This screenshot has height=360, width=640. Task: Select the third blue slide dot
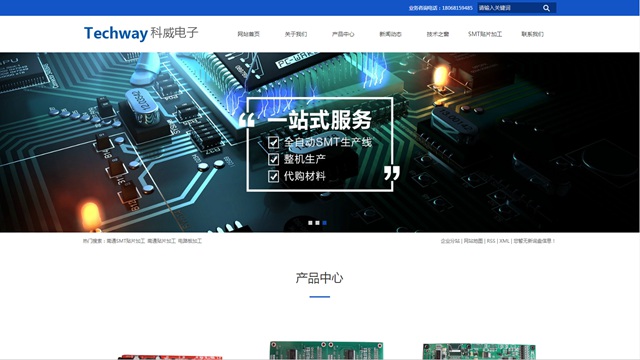[x=324, y=223]
